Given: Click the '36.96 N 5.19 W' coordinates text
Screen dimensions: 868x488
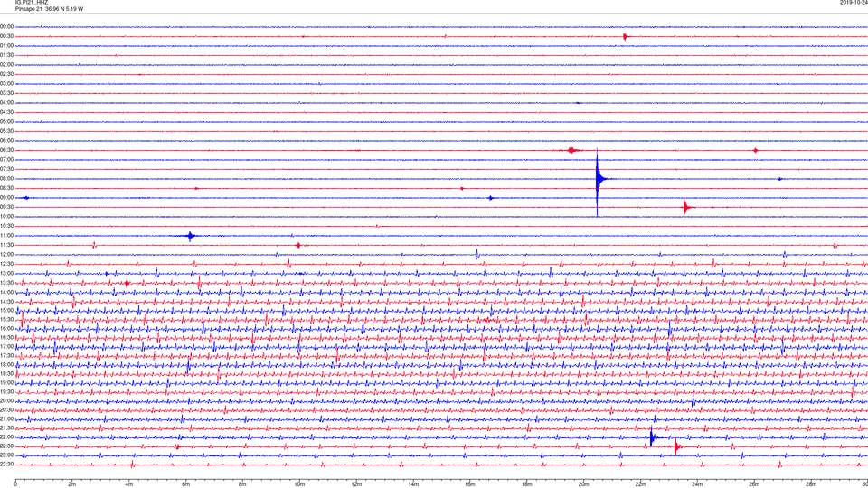Looking at the screenshot, I should pos(64,9).
